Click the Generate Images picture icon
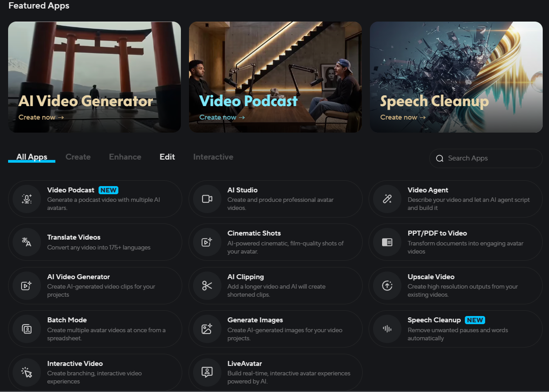The height and width of the screenshot is (392, 549). 207,329
